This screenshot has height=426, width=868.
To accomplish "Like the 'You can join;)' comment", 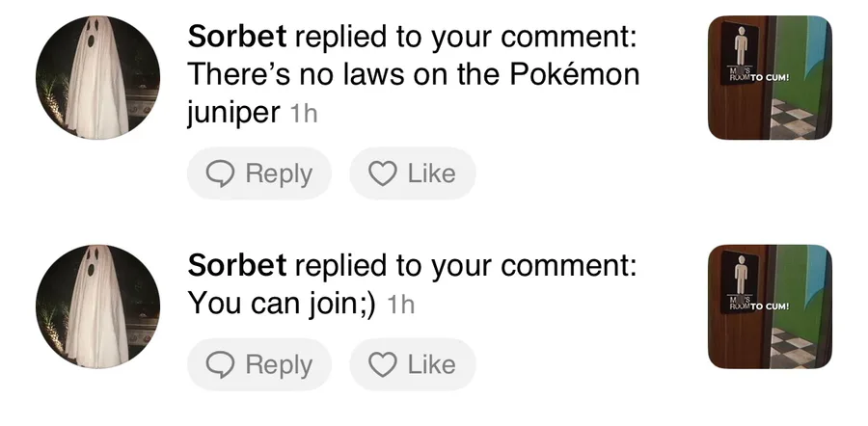I will pyautogui.click(x=413, y=365).
